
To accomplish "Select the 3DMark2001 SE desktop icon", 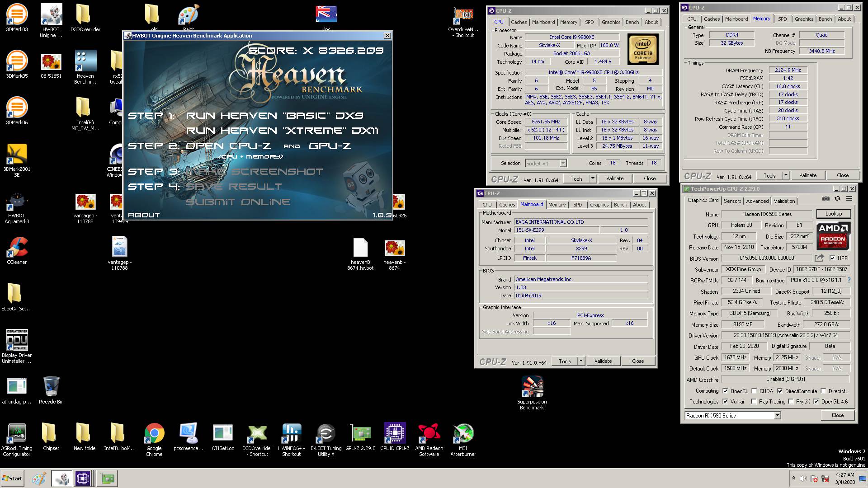I will (x=17, y=160).
